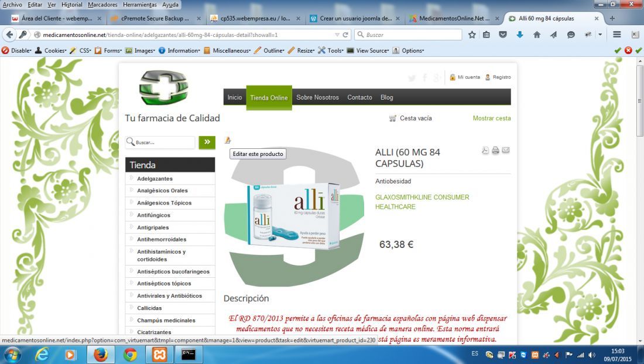This screenshot has height=364, width=644.
Task: Open the Blog navigation item
Action: tap(386, 97)
